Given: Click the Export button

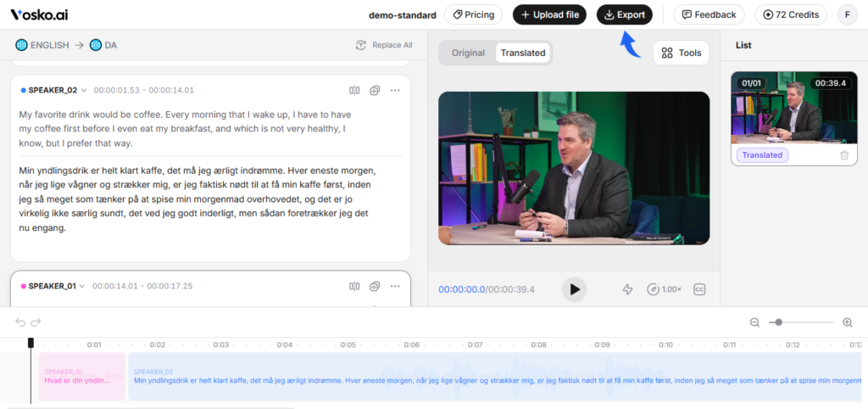Looking at the screenshot, I should point(625,15).
